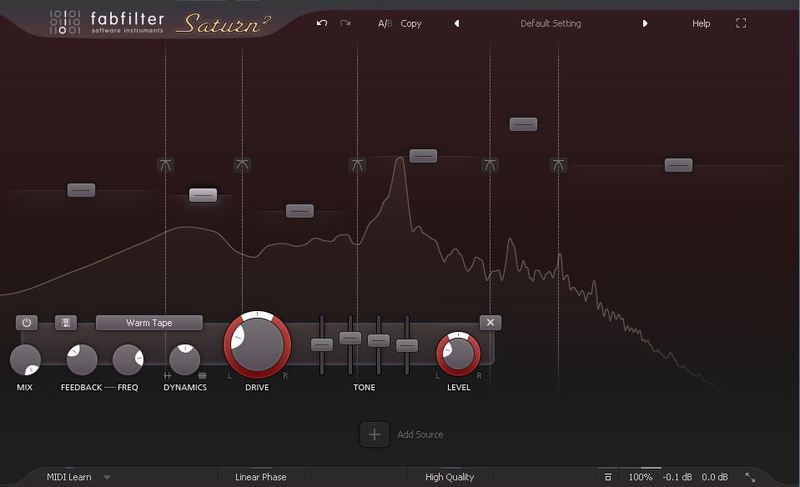Image resolution: width=800 pixels, height=487 pixels.
Task: Open the Help menu
Action: (x=701, y=23)
